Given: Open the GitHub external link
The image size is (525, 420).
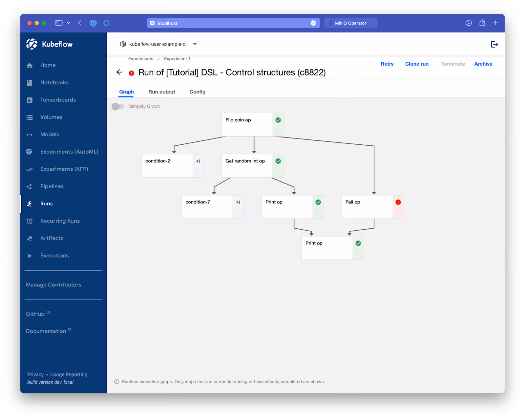Looking at the screenshot, I should pyautogui.click(x=38, y=314).
